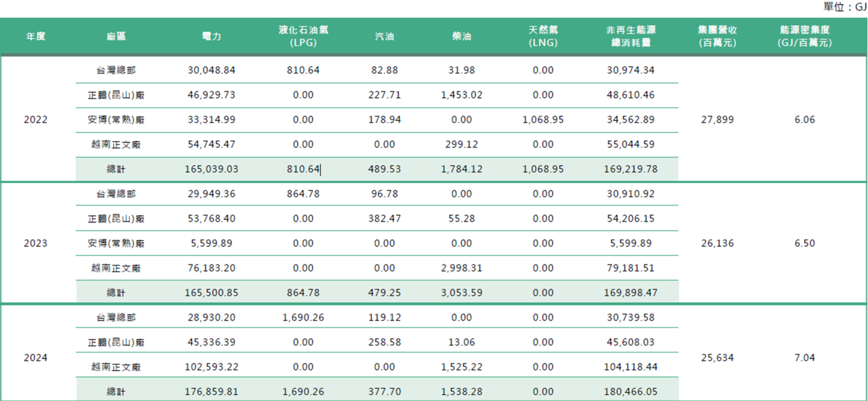
Task: Click the 2024 越南正文廠 electricity value 102,593.22
Action: coord(212,367)
